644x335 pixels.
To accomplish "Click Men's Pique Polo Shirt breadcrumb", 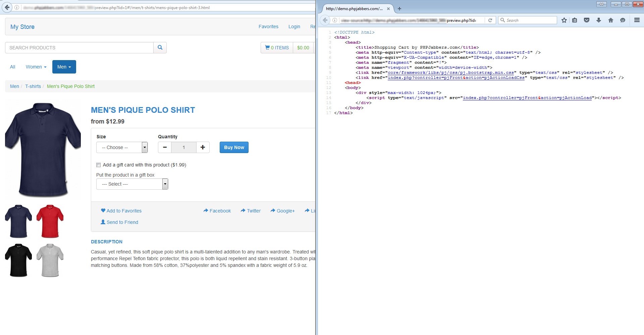I will (71, 86).
